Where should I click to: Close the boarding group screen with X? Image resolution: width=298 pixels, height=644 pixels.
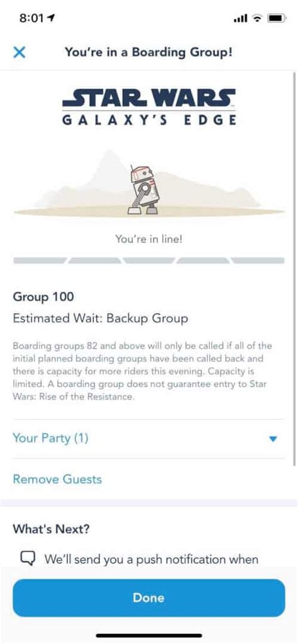click(19, 53)
